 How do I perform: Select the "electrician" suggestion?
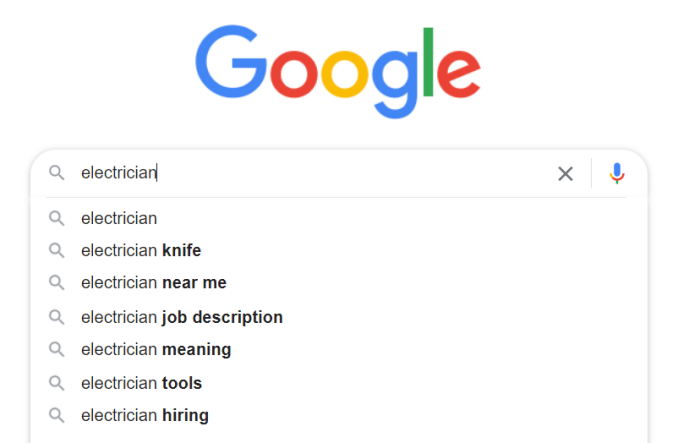pos(339,218)
